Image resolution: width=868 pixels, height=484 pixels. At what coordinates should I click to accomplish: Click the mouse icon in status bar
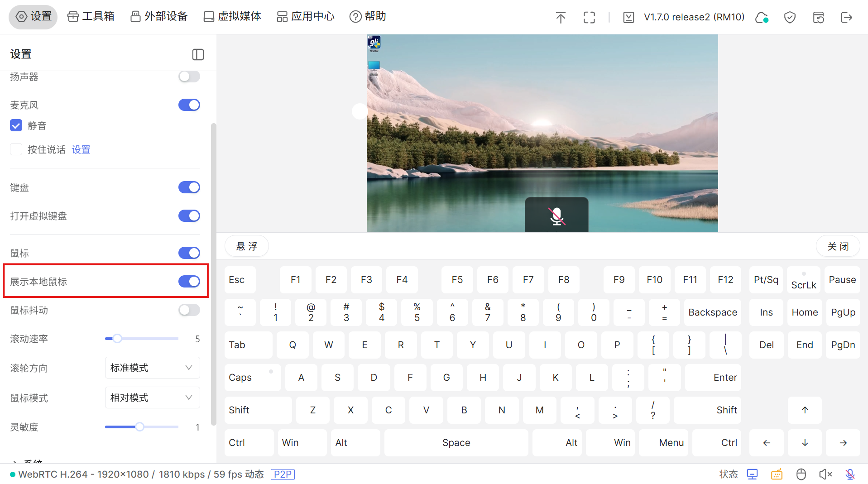tap(801, 474)
